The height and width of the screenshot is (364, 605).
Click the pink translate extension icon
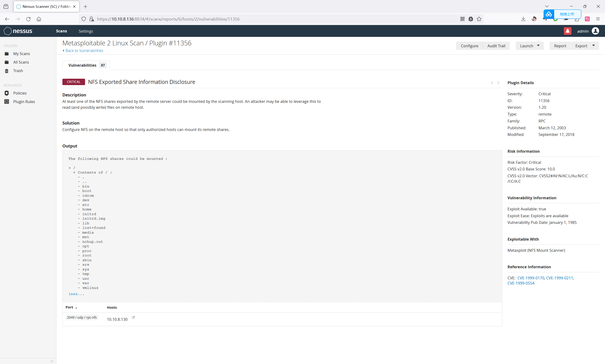(x=587, y=19)
